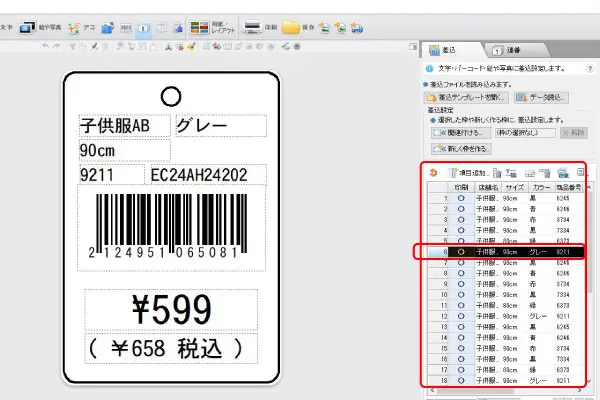The width and height of the screenshot is (600, 400).
Task: Toggle print mark for row 3
Action: 461,220
